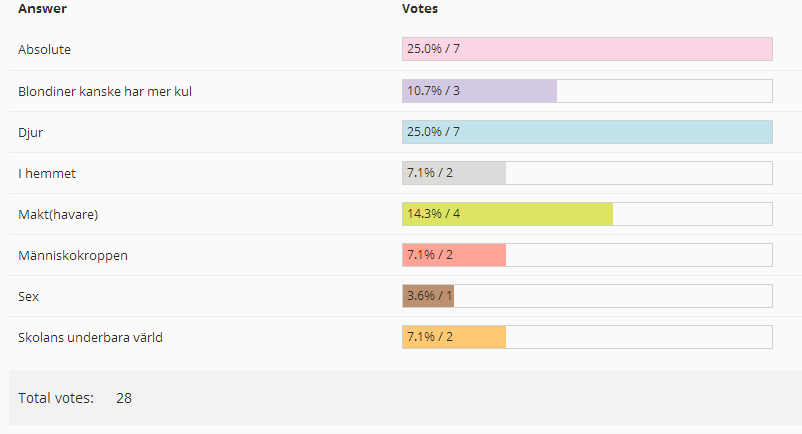The image size is (802, 434).
Task: Click the "Votes" column header
Action: 420,9
